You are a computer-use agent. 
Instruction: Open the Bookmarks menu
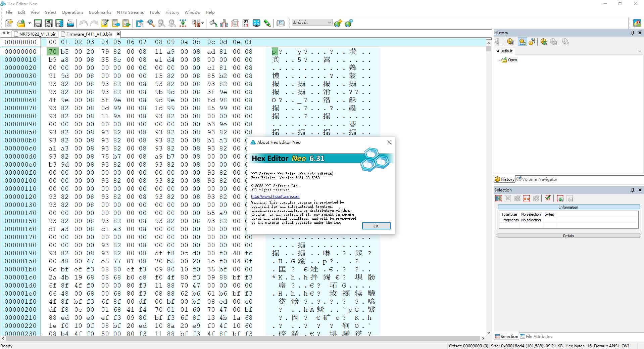pyautogui.click(x=100, y=12)
